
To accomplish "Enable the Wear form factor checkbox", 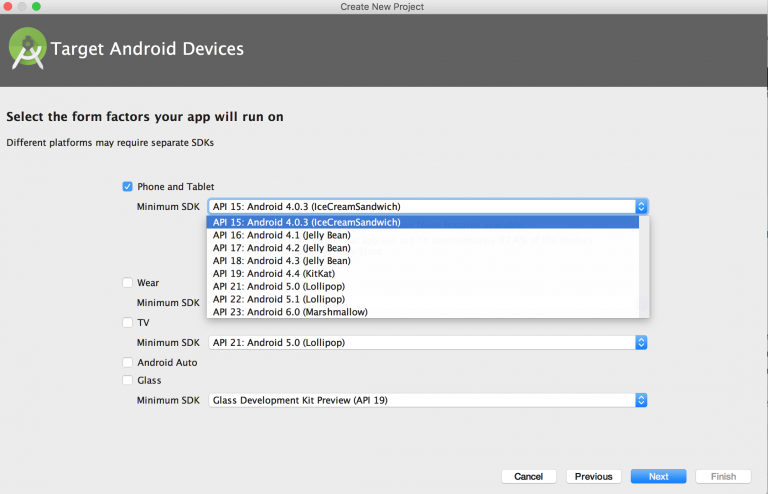I will click(x=127, y=283).
